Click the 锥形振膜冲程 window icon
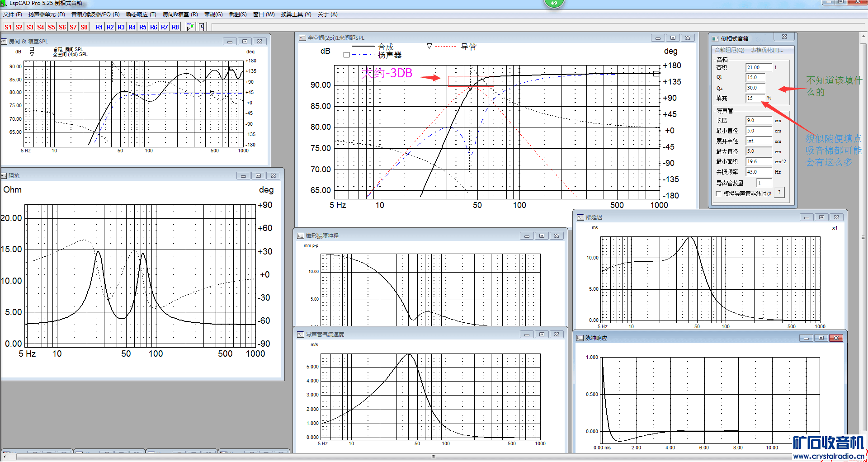The height and width of the screenshot is (462, 868). tap(301, 236)
